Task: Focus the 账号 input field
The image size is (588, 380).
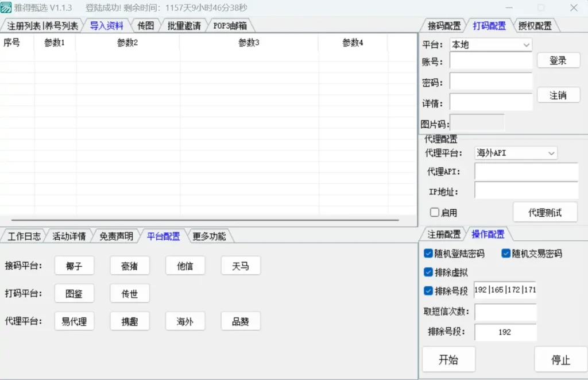Action: pos(491,61)
